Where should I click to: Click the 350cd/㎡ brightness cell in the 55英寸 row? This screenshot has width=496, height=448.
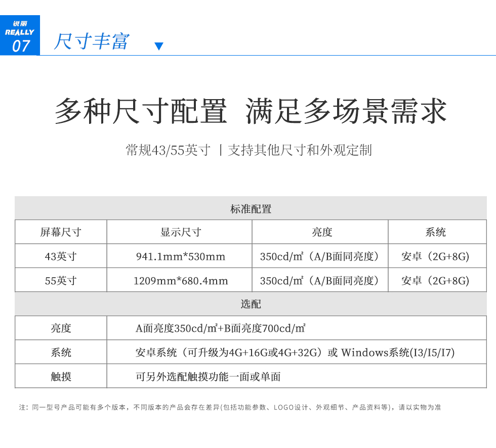(320, 280)
